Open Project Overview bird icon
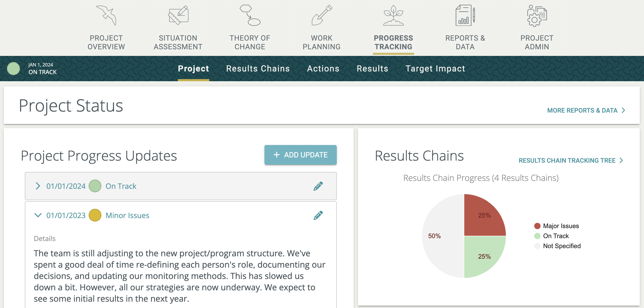The width and height of the screenshot is (644, 308). (106, 16)
